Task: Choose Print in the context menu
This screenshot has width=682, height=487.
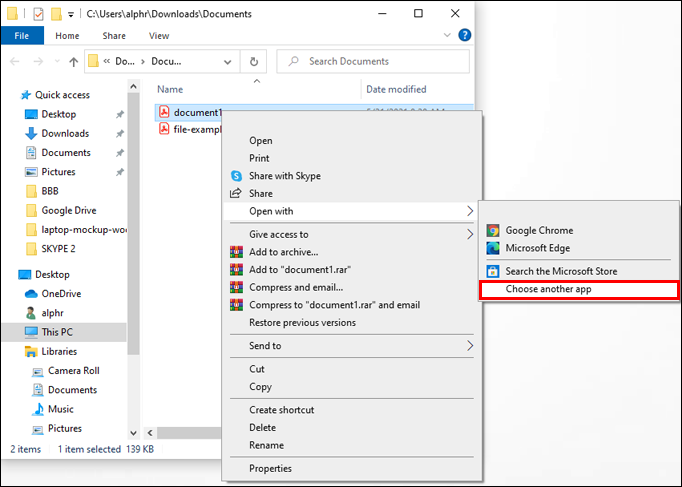Action: (x=352, y=158)
